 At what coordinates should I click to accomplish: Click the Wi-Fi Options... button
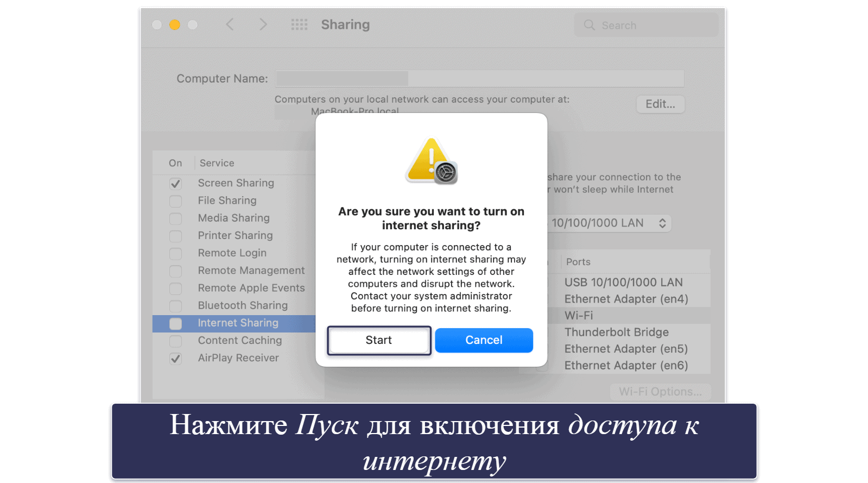660,392
